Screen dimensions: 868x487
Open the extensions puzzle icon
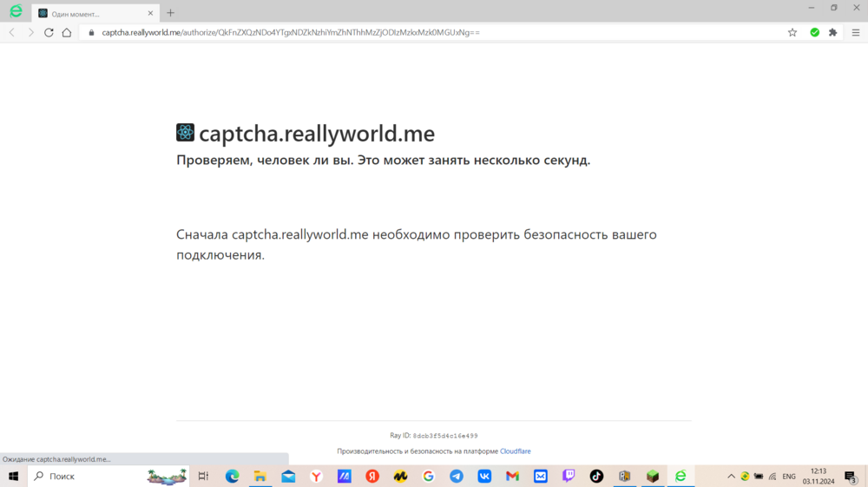pyautogui.click(x=832, y=33)
